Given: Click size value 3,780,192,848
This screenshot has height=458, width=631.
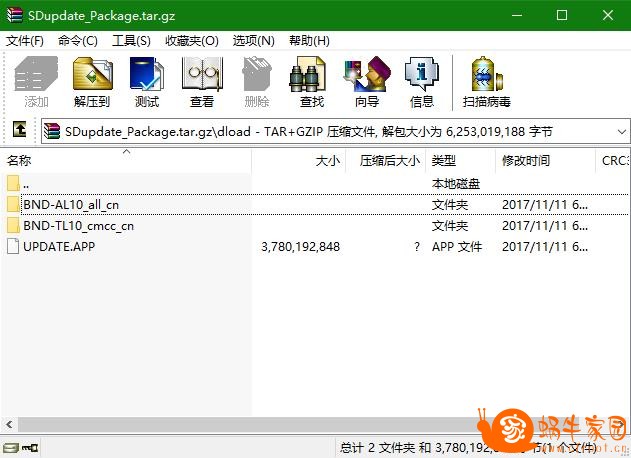Looking at the screenshot, I should click(x=300, y=247).
